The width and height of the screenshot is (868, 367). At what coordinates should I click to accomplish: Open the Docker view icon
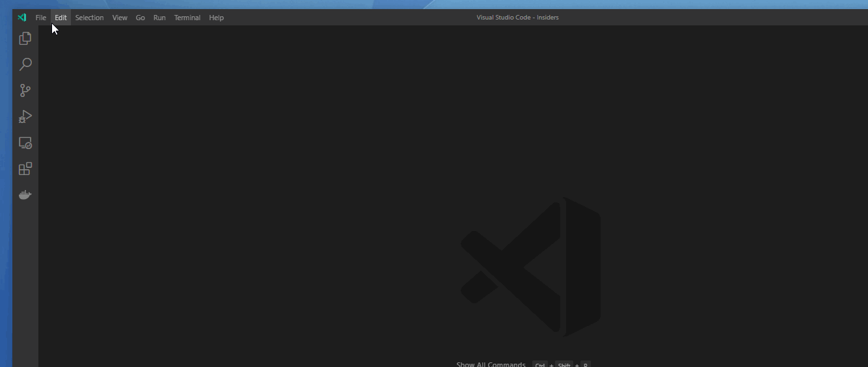[25, 195]
